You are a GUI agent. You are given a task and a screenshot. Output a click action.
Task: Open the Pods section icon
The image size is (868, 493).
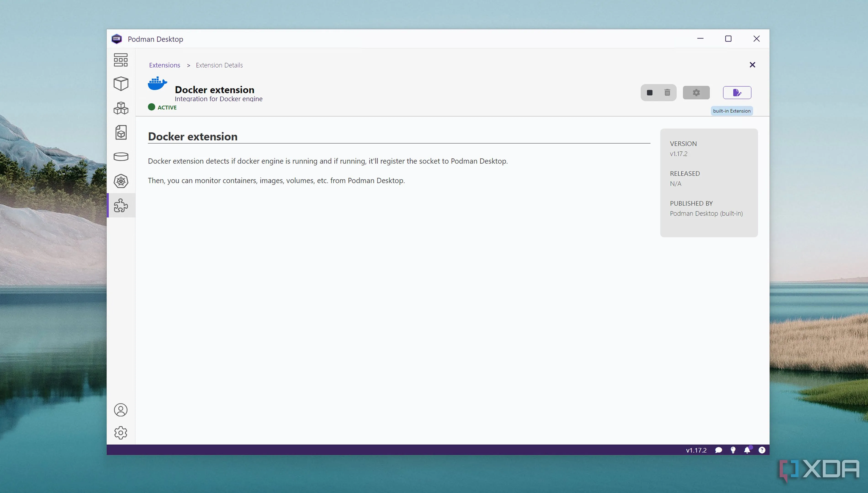(x=121, y=108)
